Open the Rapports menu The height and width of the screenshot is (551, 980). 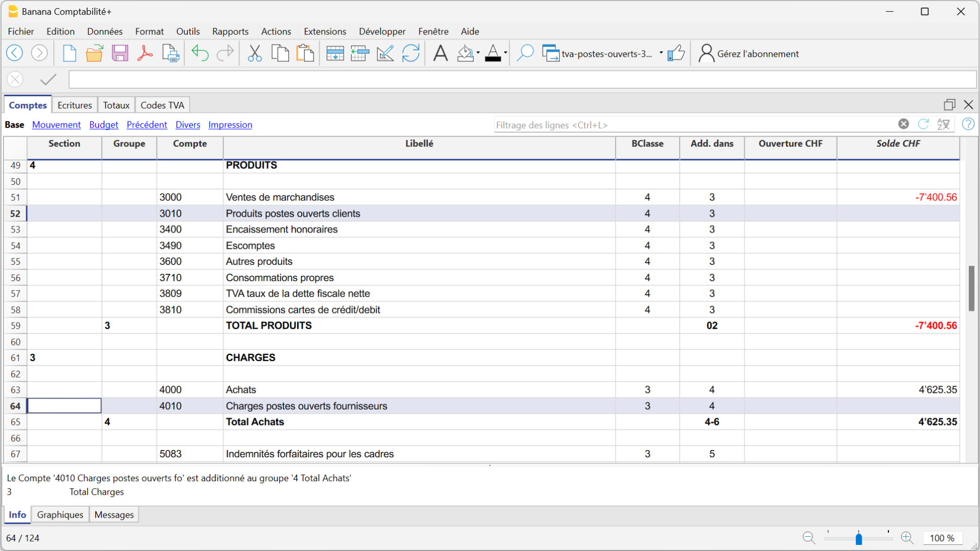pyautogui.click(x=230, y=31)
